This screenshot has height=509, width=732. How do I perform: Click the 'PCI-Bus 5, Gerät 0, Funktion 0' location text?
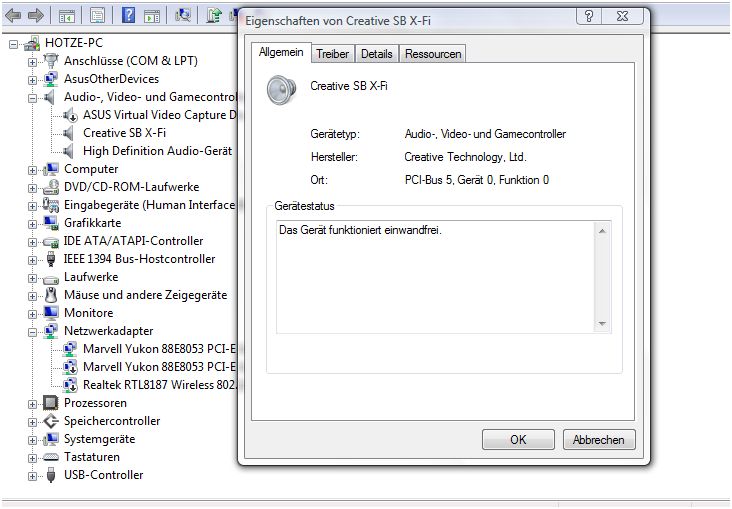477,180
